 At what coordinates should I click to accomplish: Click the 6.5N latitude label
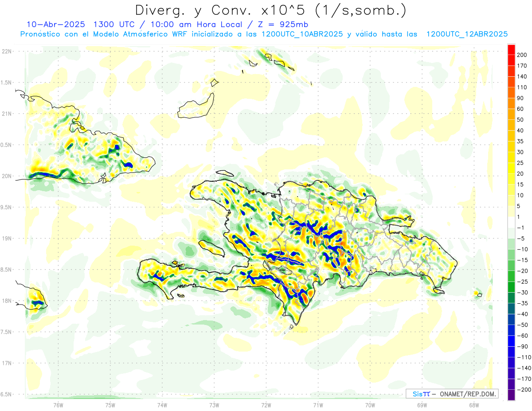[6, 394]
